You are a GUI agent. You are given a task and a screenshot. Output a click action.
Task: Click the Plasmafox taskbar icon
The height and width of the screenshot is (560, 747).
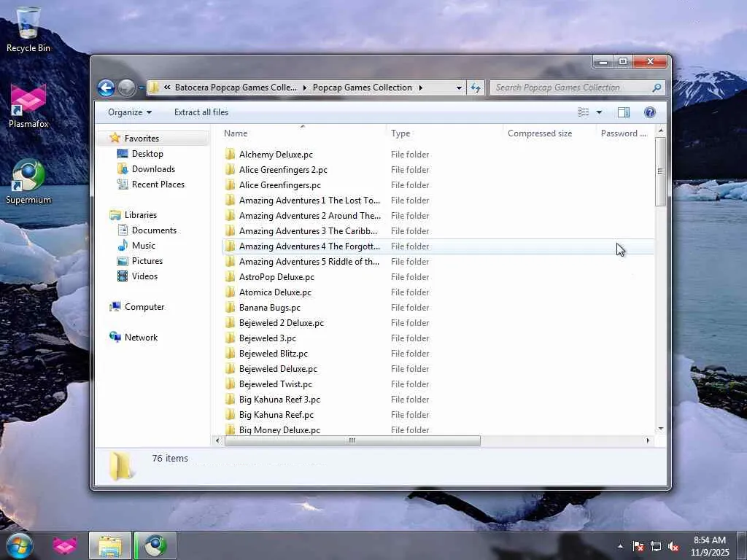coord(65,545)
